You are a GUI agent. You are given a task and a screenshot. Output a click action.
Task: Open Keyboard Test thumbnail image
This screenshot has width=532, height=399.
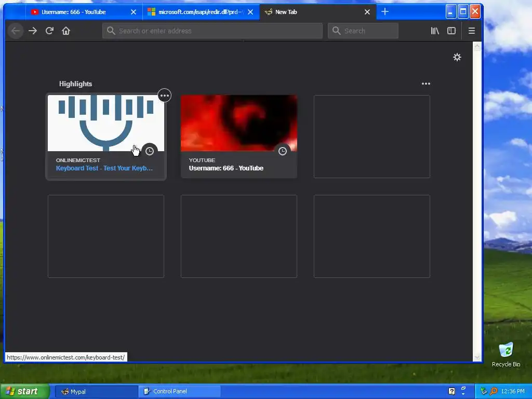106,123
